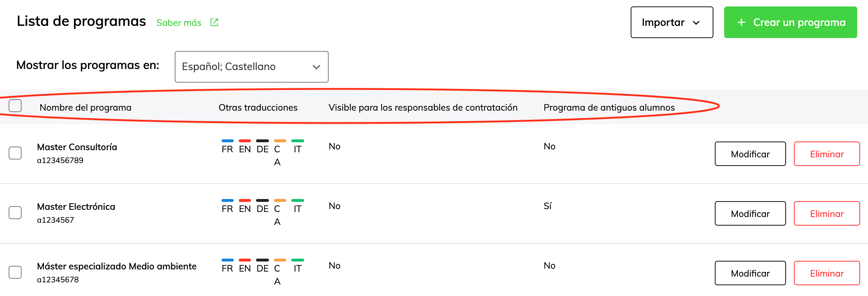Open the Saber más link
The image size is (868, 296).
tap(179, 23)
